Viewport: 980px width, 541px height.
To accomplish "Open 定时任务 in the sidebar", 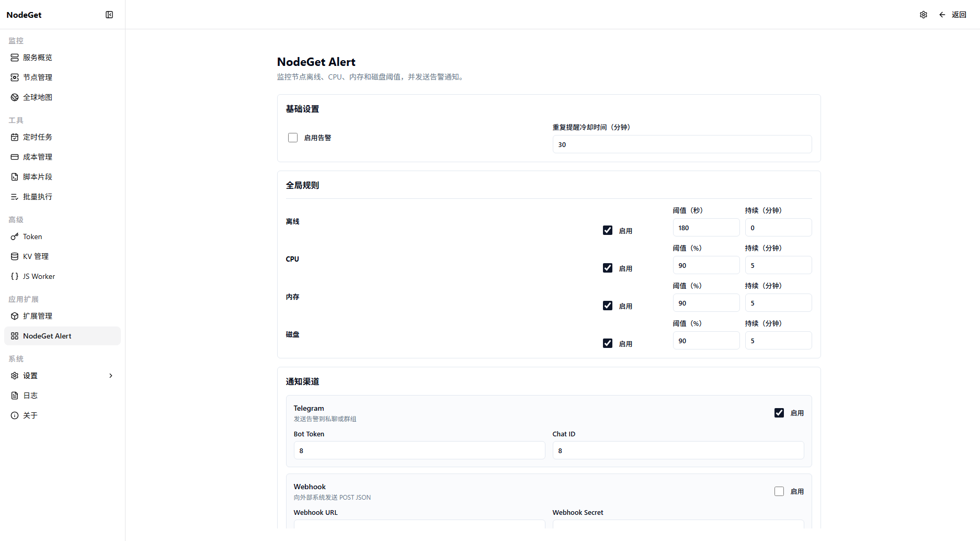I will tap(62, 137).
